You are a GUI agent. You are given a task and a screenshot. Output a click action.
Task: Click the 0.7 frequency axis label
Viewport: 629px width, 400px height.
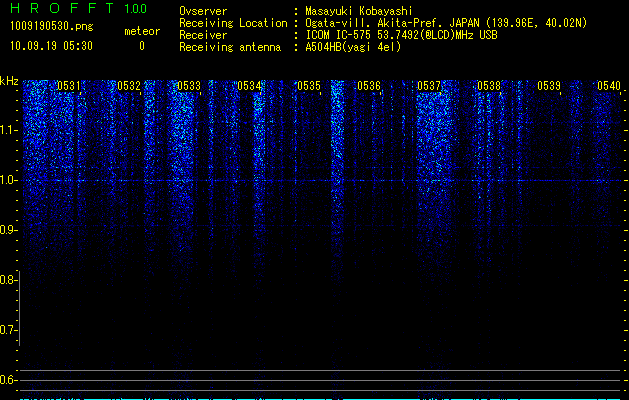click(8, 330)
